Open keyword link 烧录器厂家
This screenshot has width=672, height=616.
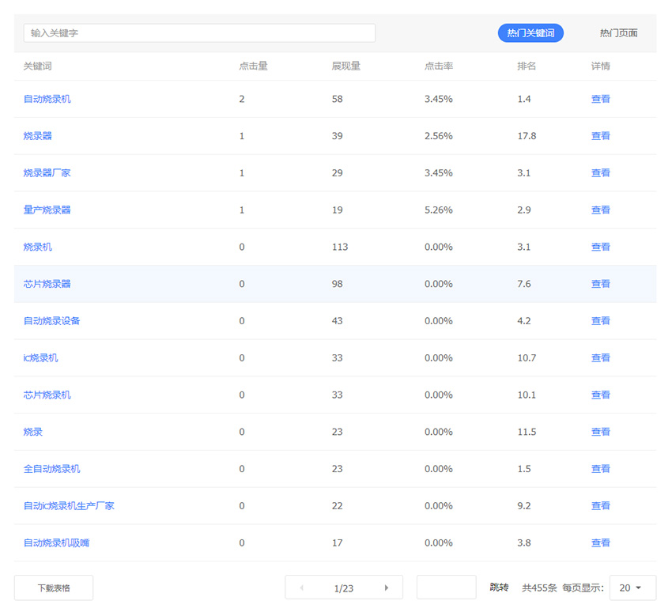coord(47,172)
